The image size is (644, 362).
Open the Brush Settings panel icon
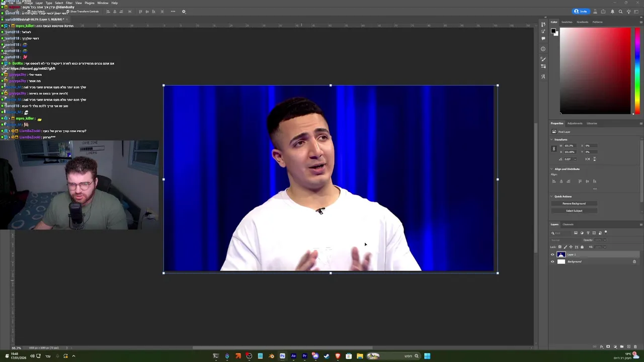click(543, 59)
